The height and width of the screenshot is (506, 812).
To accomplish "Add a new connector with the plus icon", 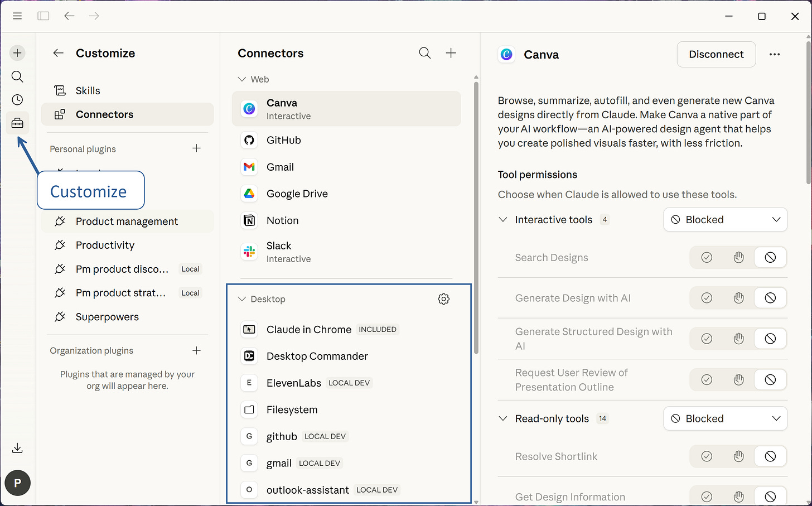I will pos(451,53).
